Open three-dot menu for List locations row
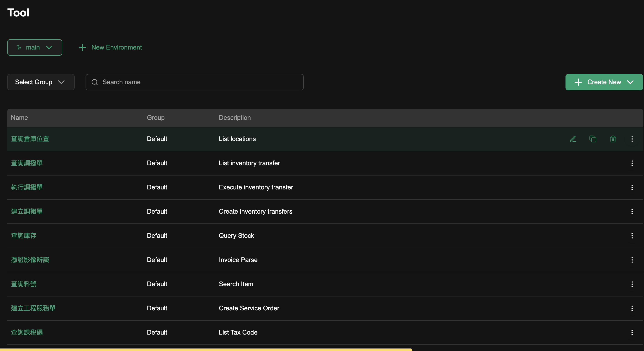 (632, 139)
